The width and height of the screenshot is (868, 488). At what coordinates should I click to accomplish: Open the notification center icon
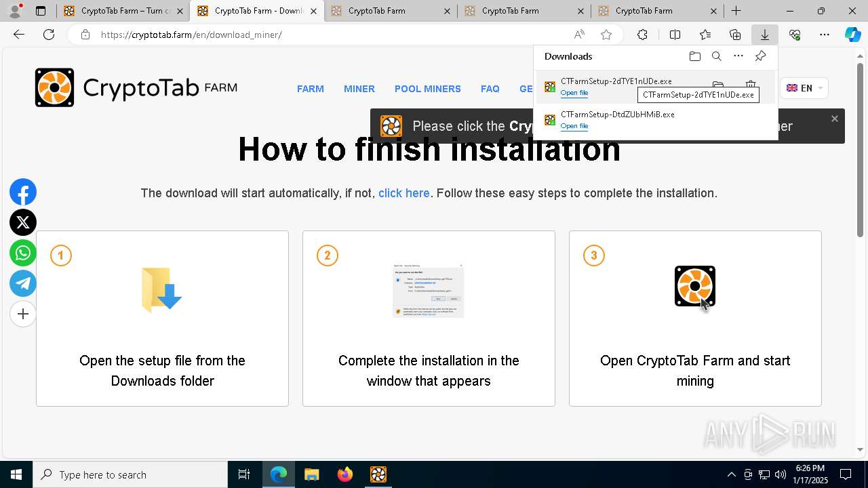(x=846, y=474)
